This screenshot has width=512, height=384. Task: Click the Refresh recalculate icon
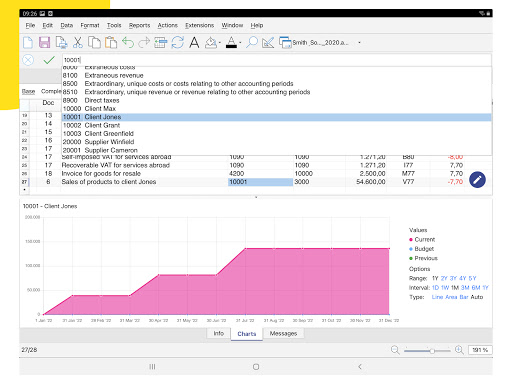(x=178, y=43)
